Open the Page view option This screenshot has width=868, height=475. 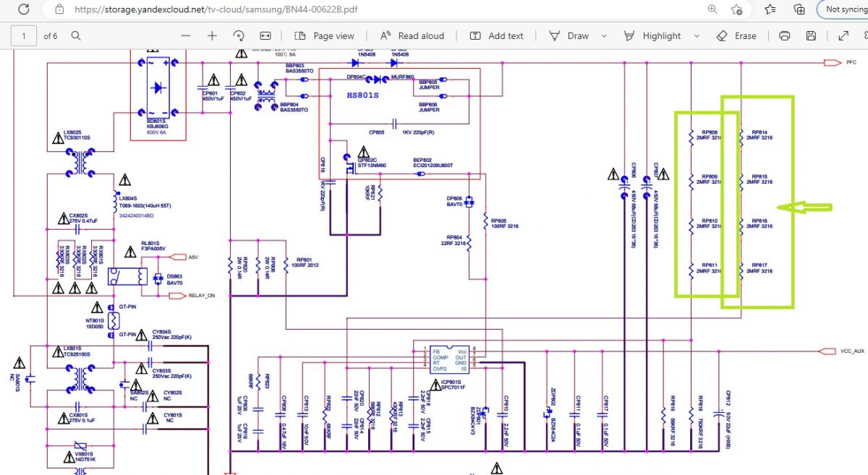(x=325, y=35)
